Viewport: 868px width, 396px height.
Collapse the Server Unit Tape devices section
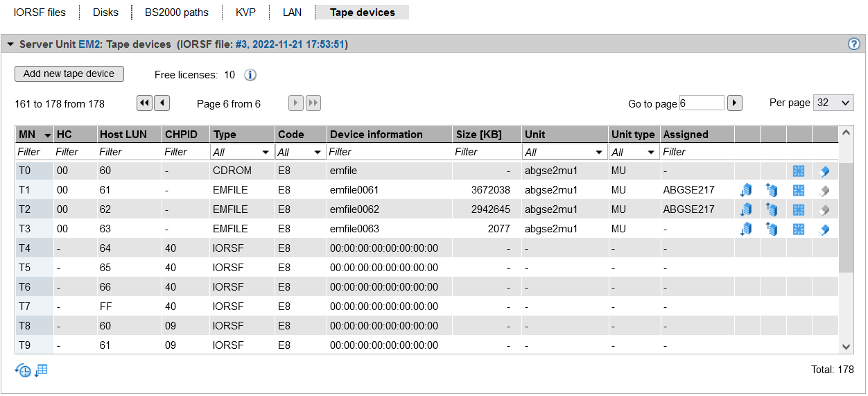(x=10, y=44)
